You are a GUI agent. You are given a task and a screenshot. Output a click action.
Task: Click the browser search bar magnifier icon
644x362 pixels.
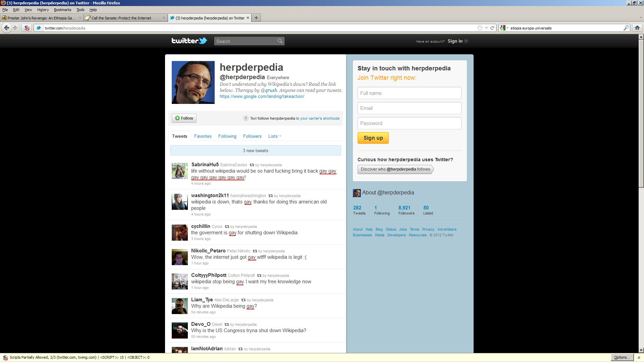626,28
